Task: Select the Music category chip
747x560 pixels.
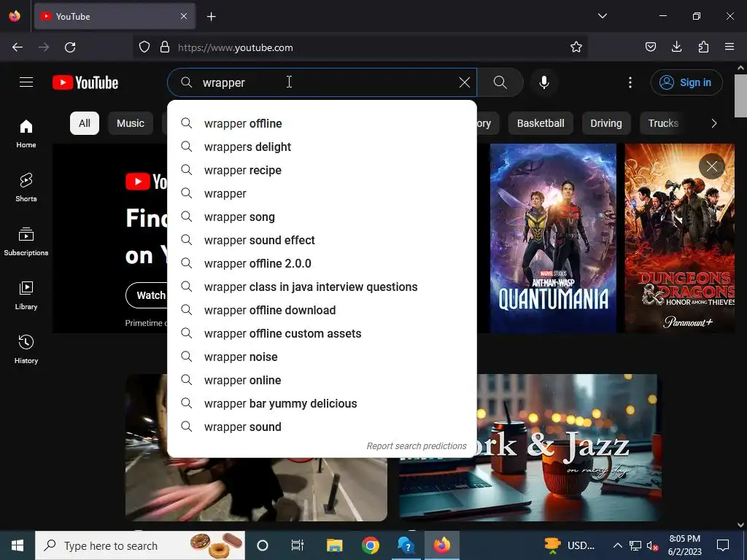Action: point(131,123)
